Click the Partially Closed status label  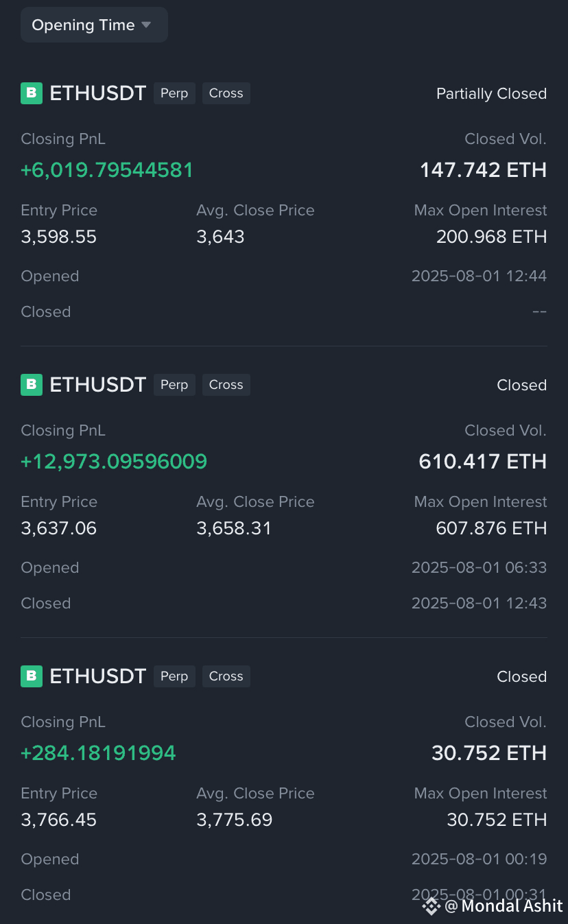491,93
